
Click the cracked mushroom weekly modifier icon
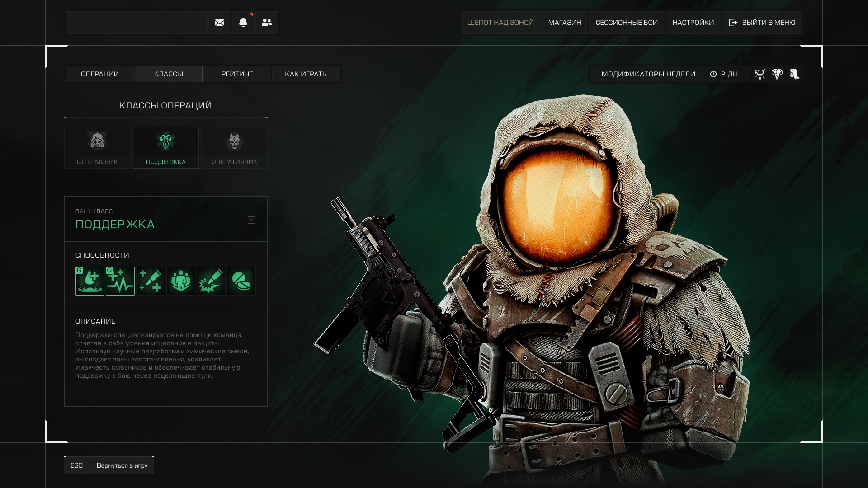pos(777,74)
